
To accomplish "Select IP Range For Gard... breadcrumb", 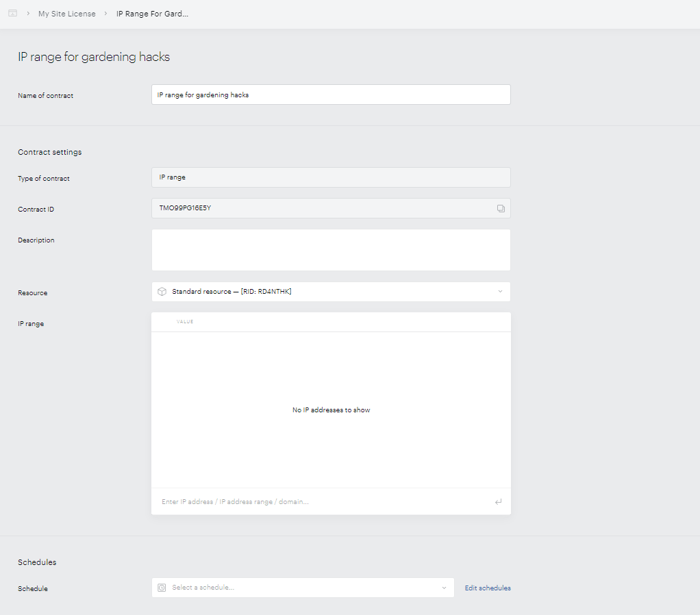I will [152, 14].
